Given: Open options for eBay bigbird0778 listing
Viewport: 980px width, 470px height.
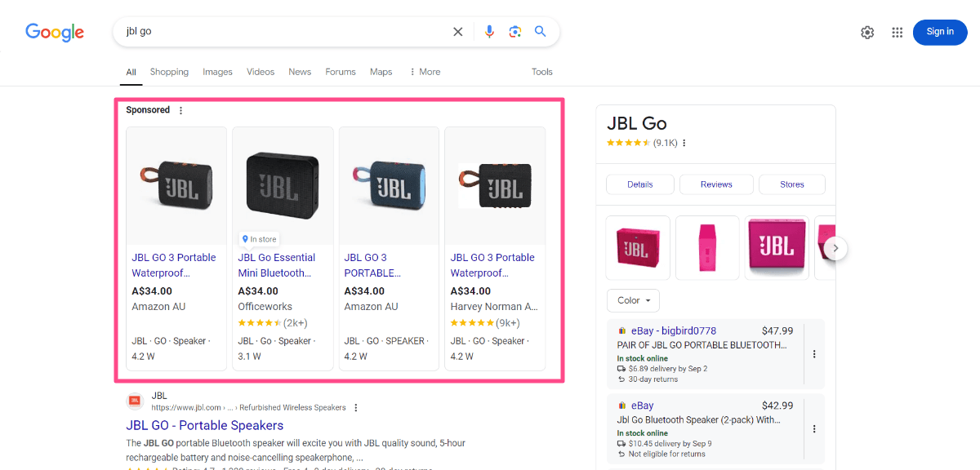Looking at the screenshot, I should coord(813,354).
